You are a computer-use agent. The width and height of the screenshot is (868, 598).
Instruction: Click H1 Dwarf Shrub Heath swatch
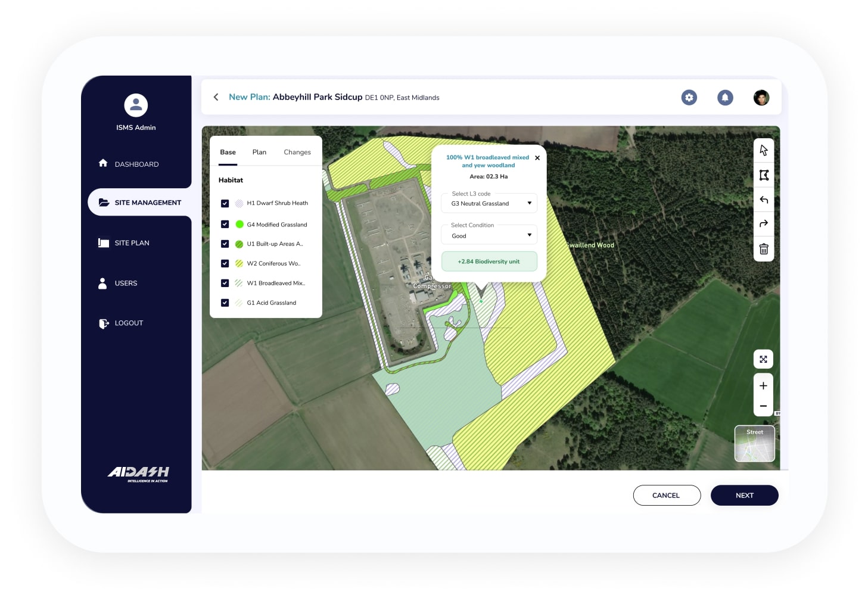(x=239, y=203)
